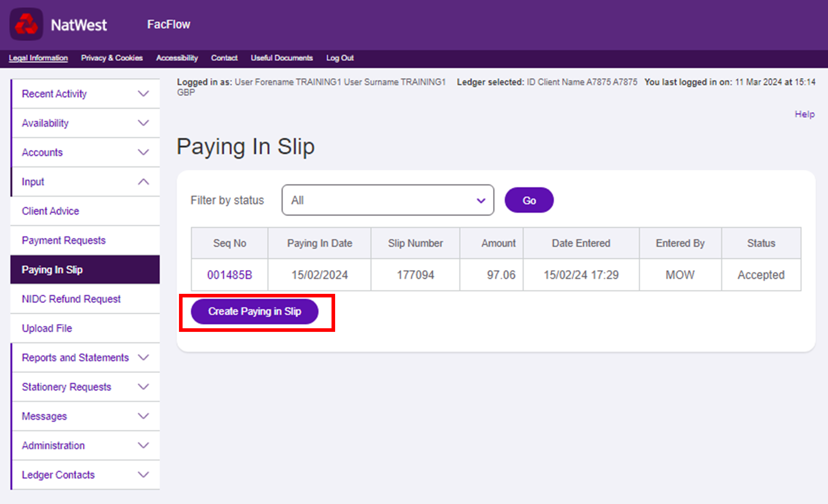Open the Filter by status dropdown
828x504 pixels.
[388, 200]
